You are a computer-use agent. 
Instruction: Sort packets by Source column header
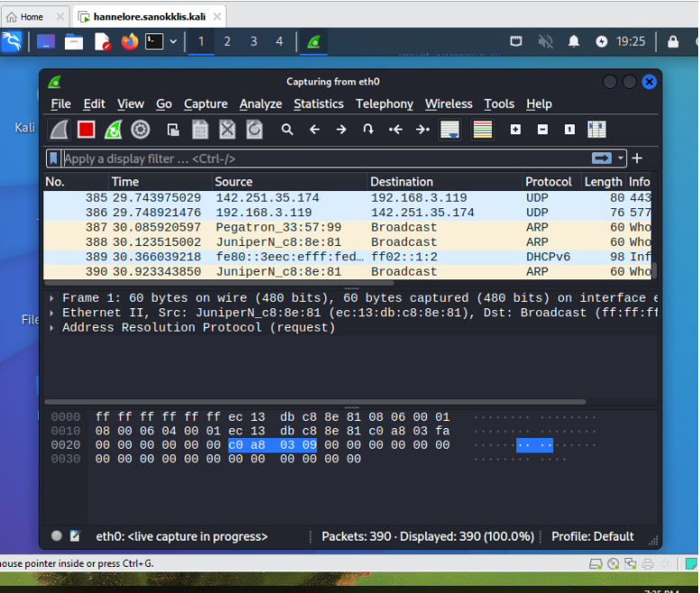(289, 182)
